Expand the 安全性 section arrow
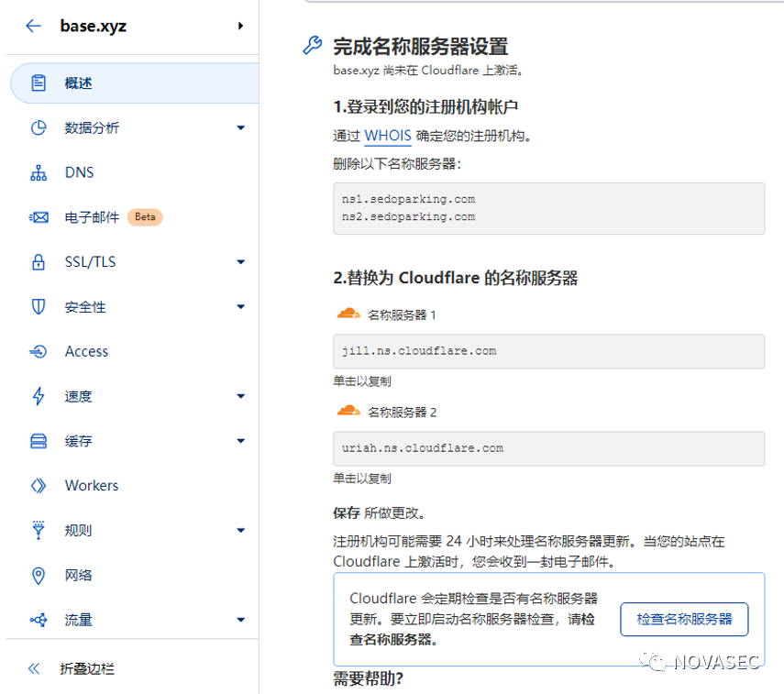The width and height of the screenshot is (784, 694). point(240,306)
